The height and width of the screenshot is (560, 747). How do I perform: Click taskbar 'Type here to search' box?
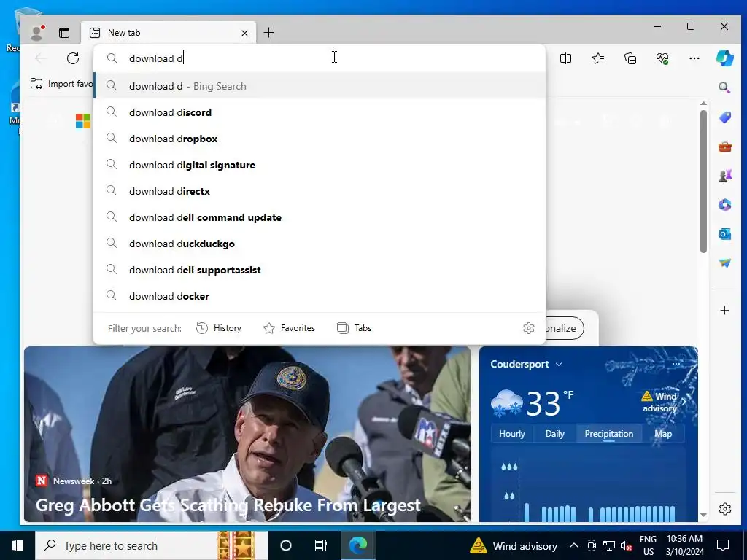[152, 545]
